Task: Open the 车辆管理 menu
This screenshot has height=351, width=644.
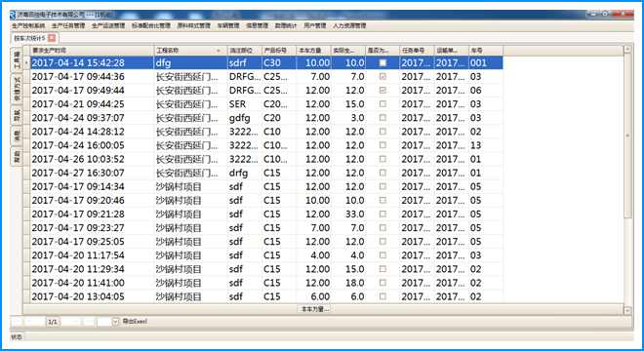Action: point(228,25)
